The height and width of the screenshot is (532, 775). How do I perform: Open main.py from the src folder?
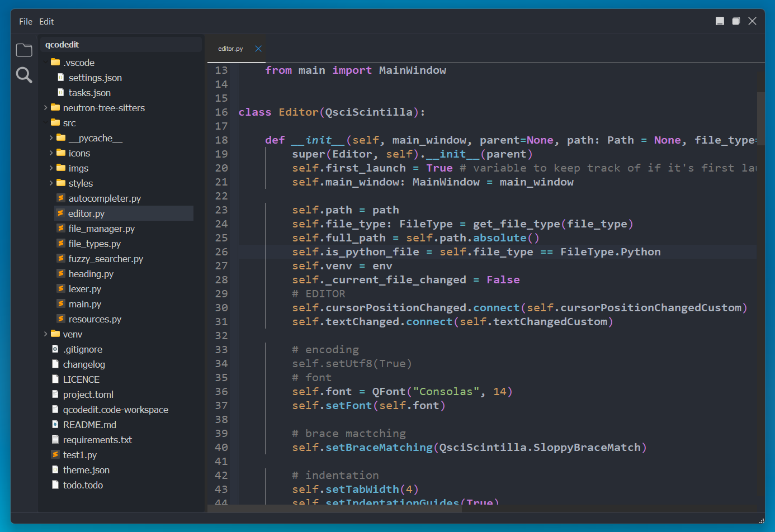pyautogui.click(x=85, y=304)
